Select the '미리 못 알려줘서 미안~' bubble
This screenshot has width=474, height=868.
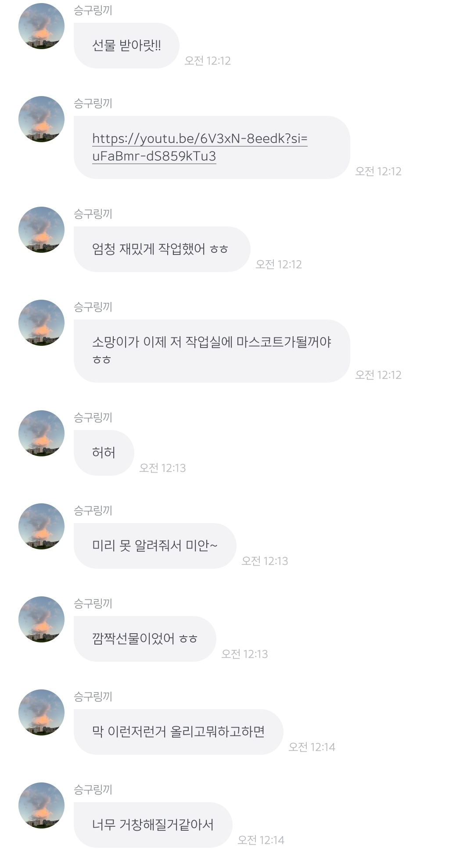tap(154, 546)
